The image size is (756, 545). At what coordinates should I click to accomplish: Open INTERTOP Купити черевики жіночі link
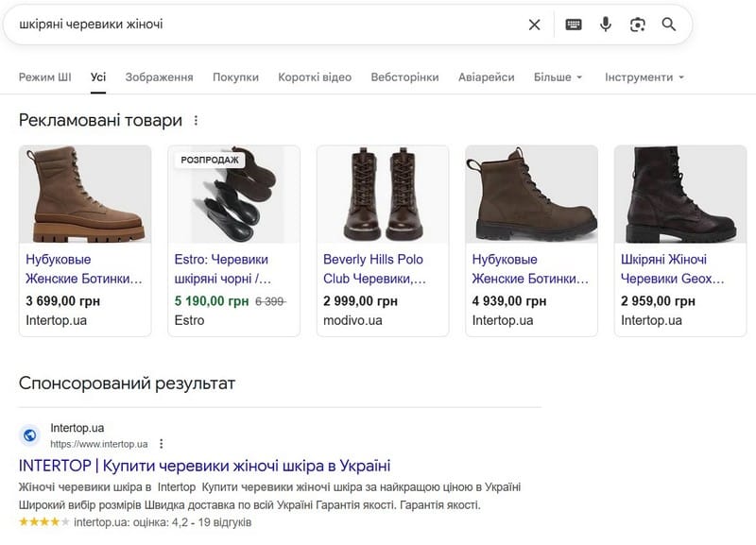point(204,466)
